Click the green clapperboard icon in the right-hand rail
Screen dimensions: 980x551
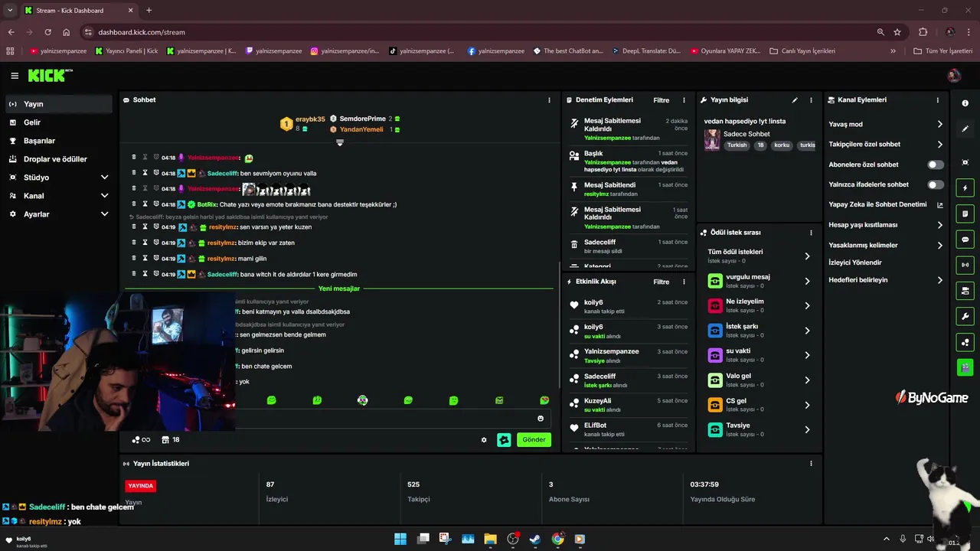[965, 367]
